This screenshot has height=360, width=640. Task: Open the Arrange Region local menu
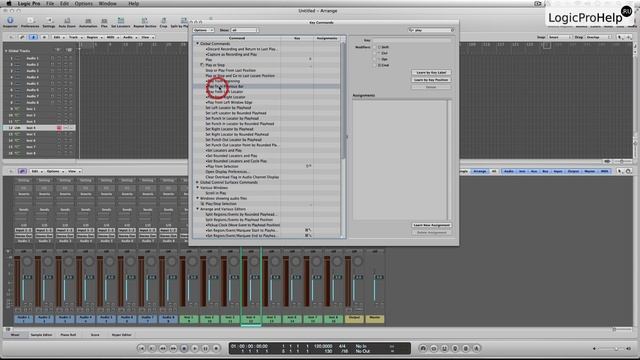coord(93,37)
